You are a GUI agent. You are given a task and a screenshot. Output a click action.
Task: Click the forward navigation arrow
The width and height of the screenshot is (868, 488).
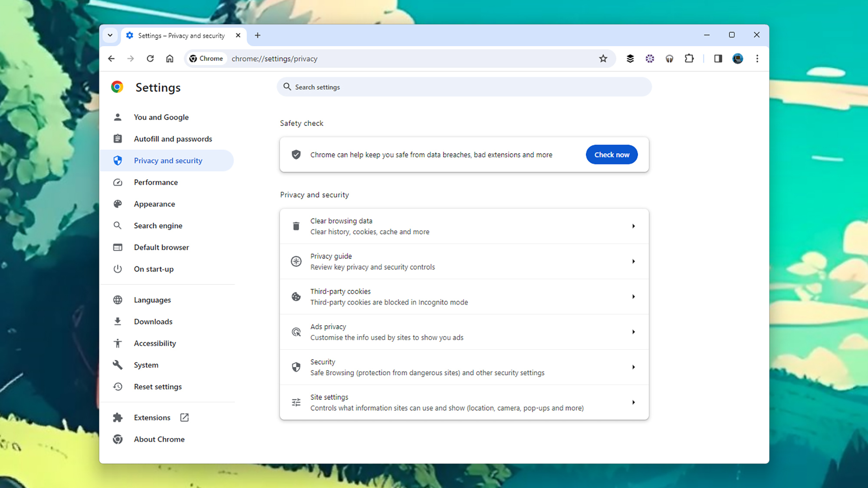point(131,59)
